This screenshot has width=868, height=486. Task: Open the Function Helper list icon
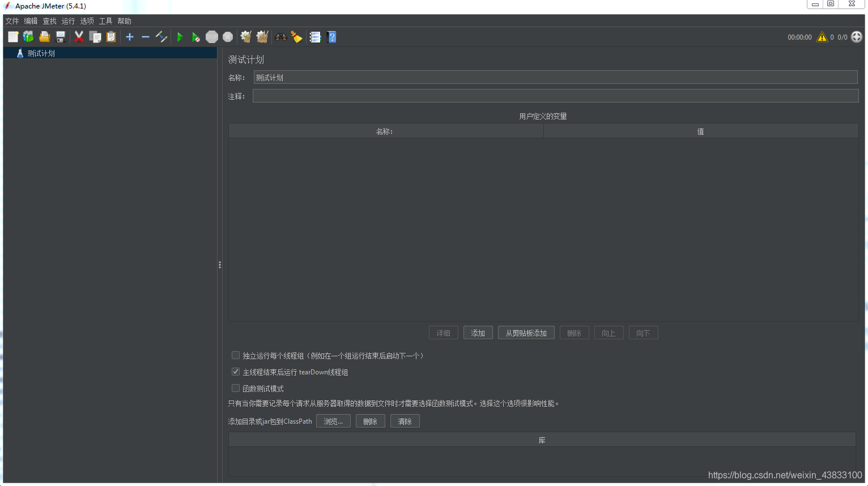point(316,37)
